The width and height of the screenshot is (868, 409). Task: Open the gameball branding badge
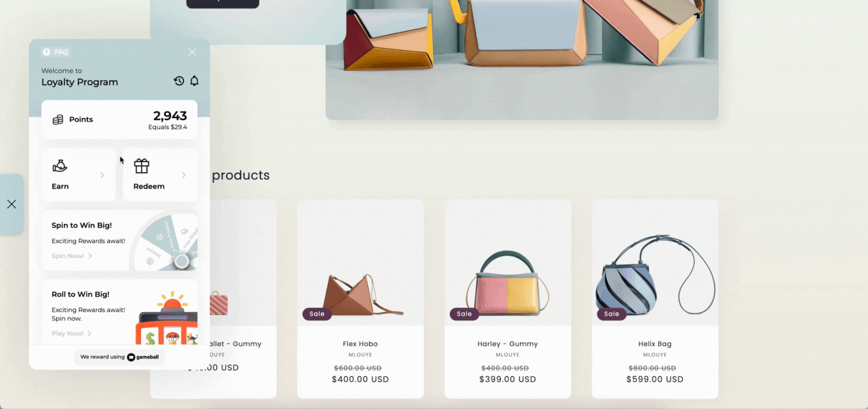pos(119,357)
